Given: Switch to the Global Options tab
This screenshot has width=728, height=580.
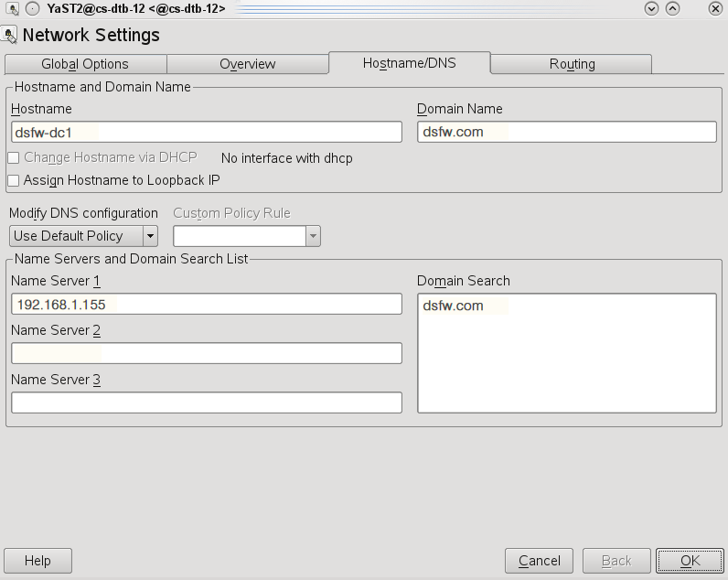Looking at the screenshot, I should 85,64.
